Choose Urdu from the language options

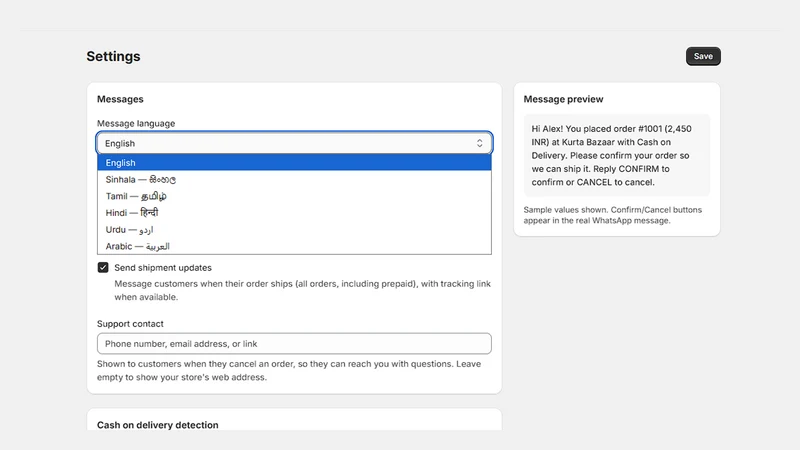[x=294, y=230]
